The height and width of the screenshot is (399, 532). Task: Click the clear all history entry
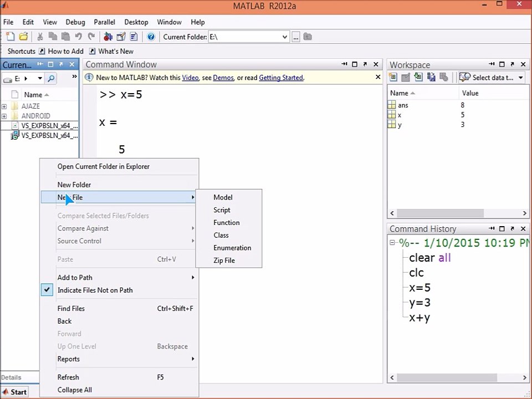430,258
